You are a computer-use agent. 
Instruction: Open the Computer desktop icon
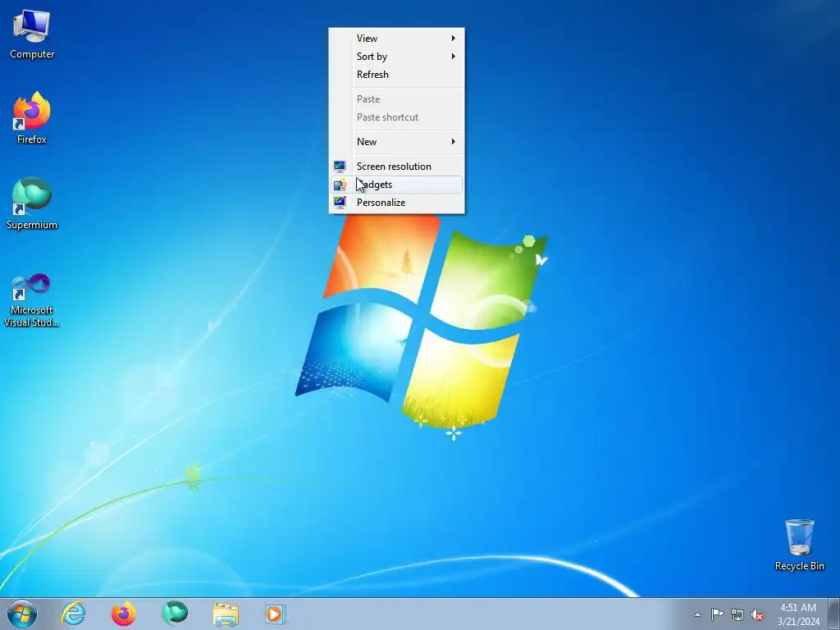tap(32, 34)
